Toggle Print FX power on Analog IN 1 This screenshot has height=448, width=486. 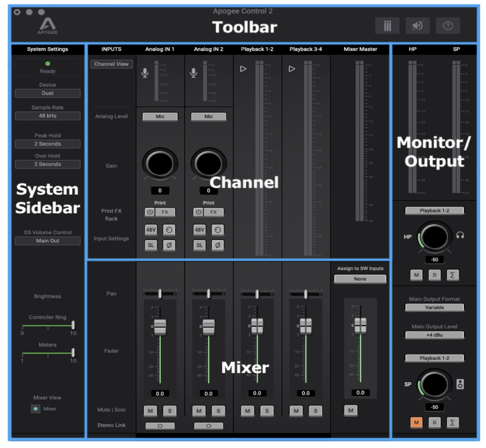point(150,212)
